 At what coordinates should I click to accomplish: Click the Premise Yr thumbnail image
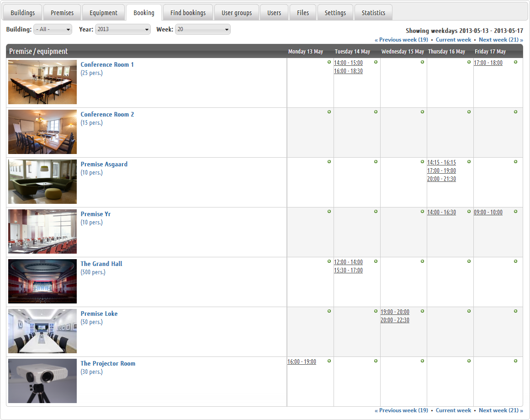pos(42,231)
